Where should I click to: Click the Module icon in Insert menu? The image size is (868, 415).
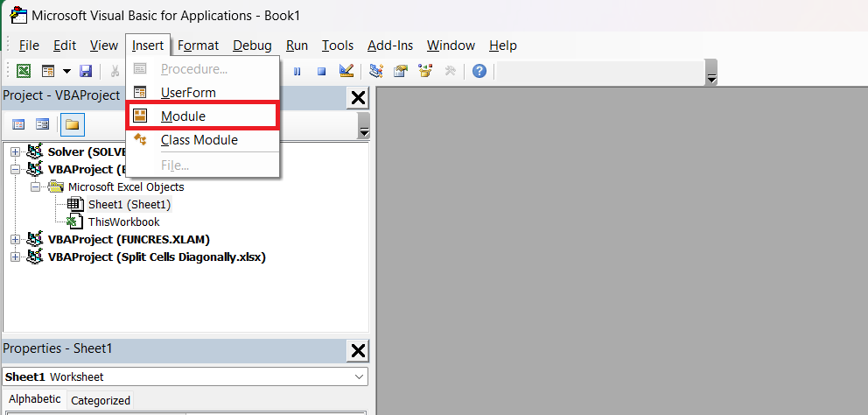[x=140, y=116]
